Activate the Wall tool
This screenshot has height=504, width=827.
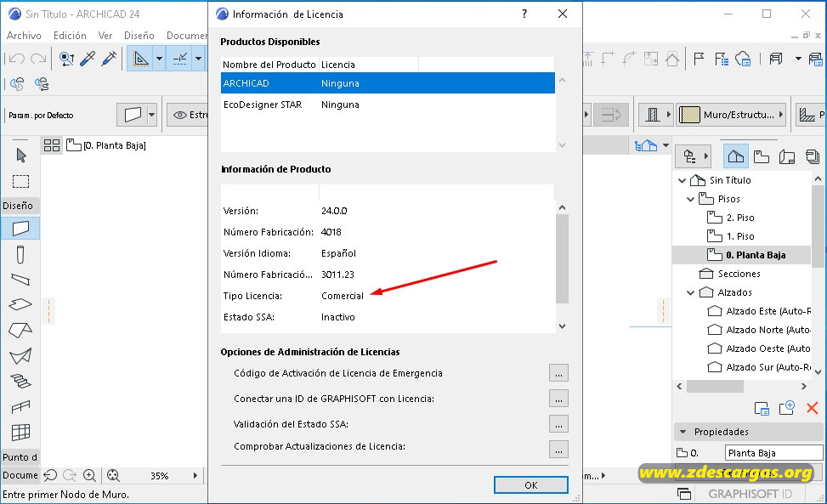[x=20, y=229]
